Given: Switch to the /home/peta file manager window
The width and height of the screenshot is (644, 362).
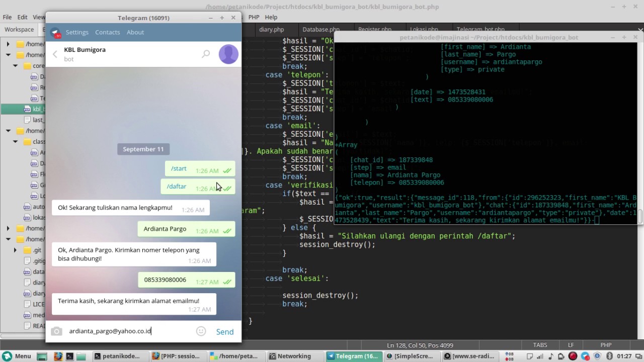Looking at the screenshot, I should click(237, 356).
